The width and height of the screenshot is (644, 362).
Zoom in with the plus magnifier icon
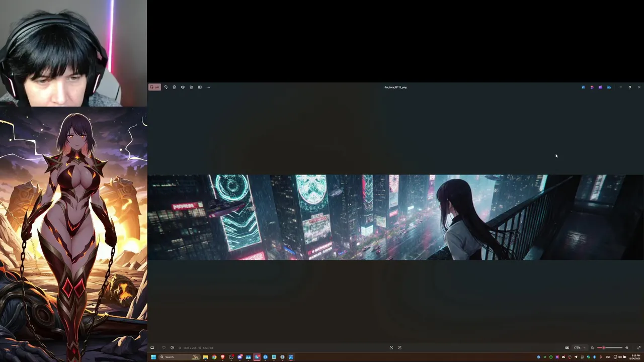[627, 347]
